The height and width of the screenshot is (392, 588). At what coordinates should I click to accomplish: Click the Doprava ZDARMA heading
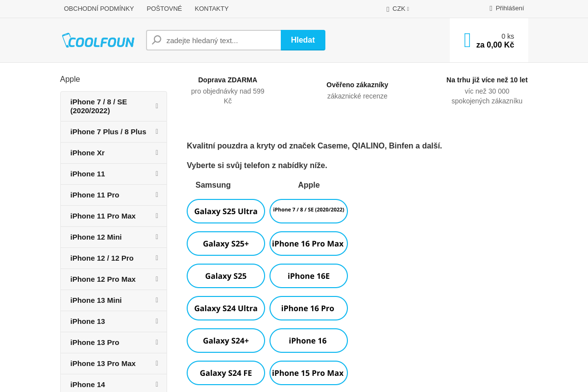coord(228,80)
